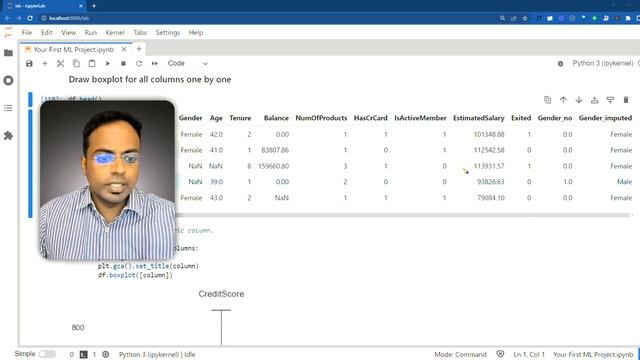Close the Your First ML Project.ipynb tab
This screenshot has width=640, height=360.
tap(124, 49)
